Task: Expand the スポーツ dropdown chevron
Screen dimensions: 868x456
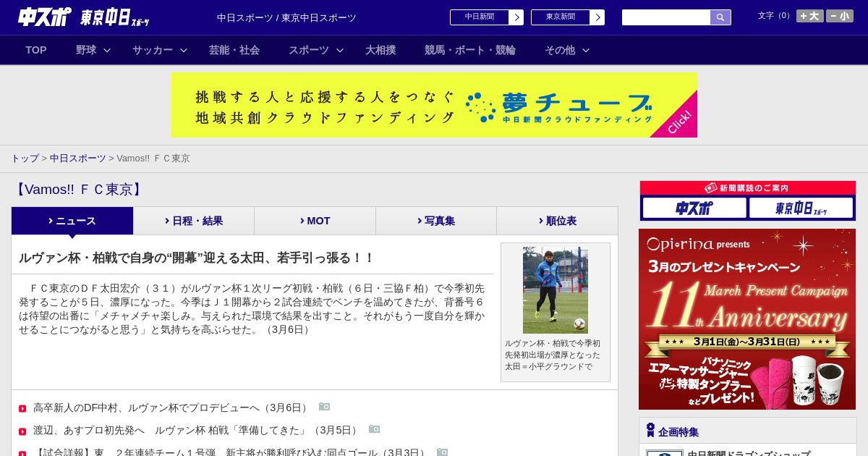Action: pyautogui.click(x=340, y=50)
